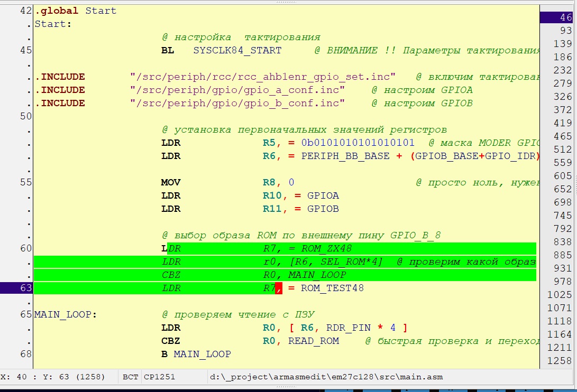Select highlighted 46 marker in navigation strip
Image resolution: width=577 pixels, height=392 pixels.
(x=558, y=17)
